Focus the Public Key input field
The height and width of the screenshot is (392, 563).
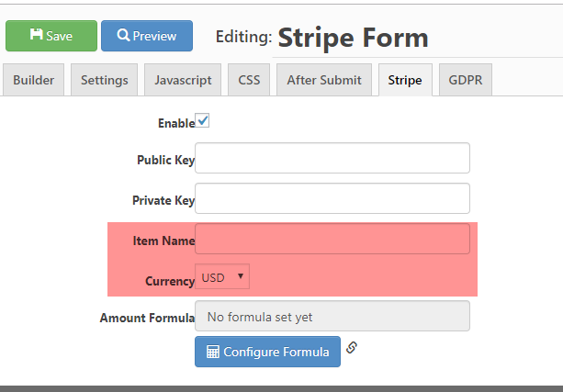(x=332, y=158)
